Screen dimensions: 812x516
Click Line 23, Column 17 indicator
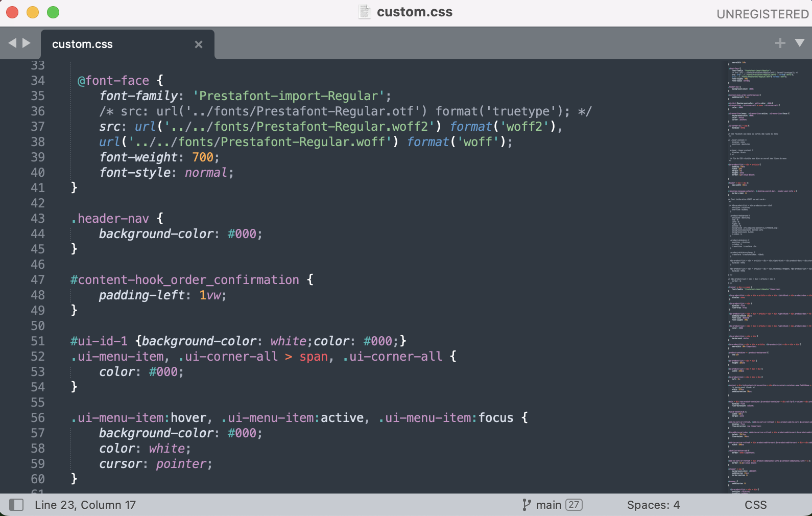point(85,505)
